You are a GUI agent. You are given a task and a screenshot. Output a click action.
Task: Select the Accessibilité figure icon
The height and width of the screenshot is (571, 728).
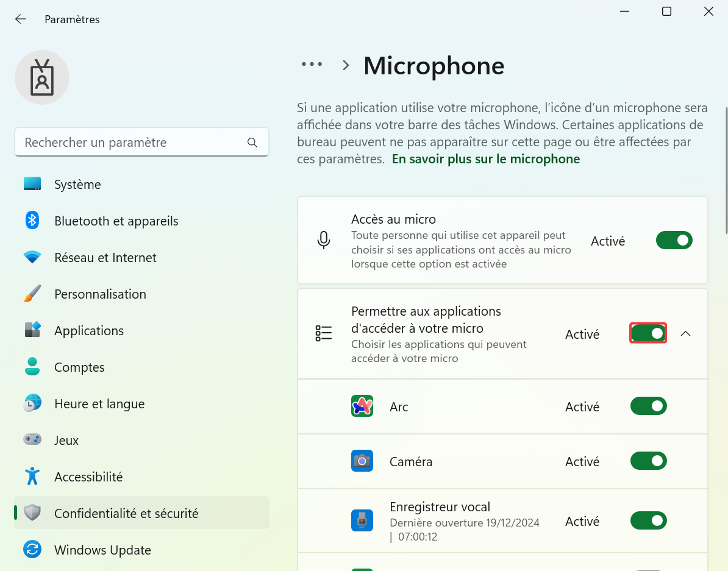(32, 477)
